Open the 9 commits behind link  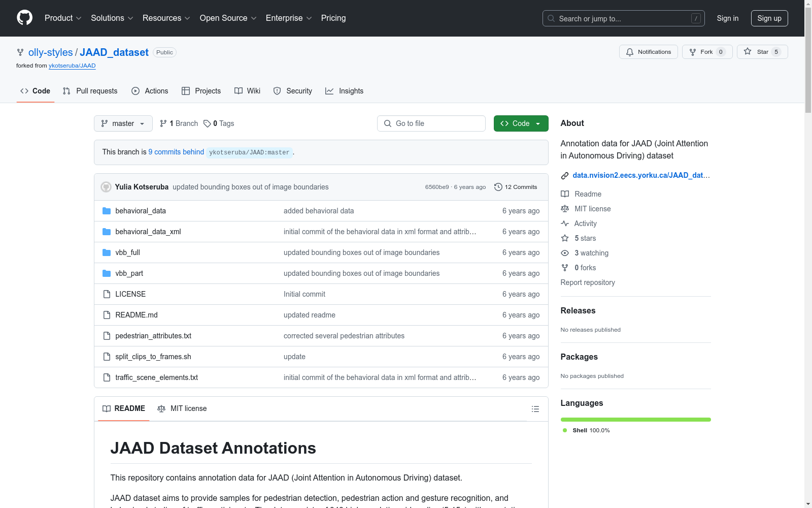176,152
